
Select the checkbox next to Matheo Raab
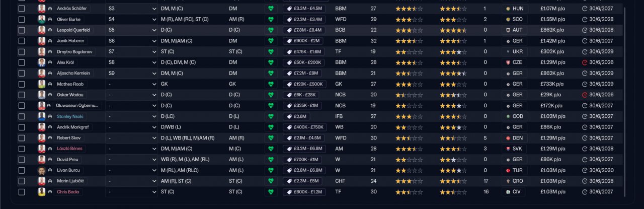(21, 84)
